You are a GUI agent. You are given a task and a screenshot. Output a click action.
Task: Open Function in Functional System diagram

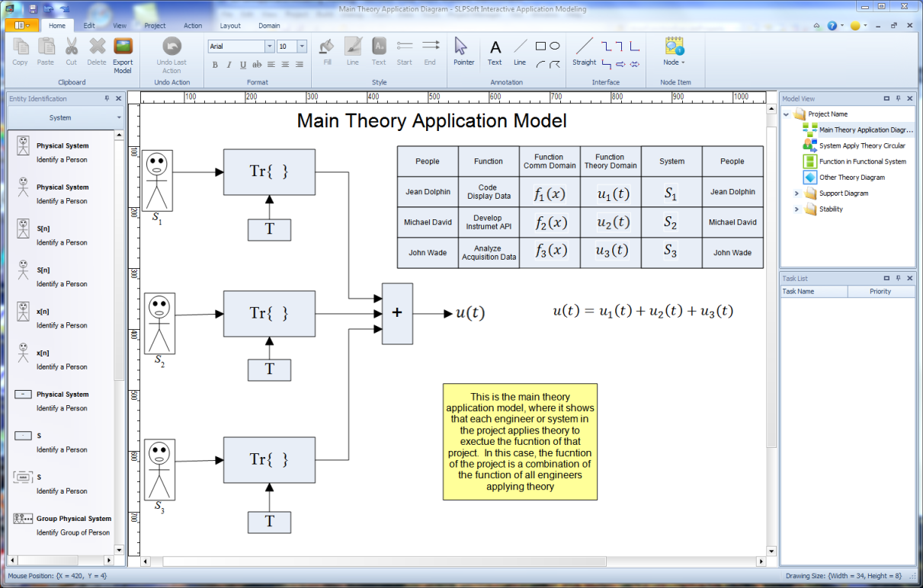854,161
